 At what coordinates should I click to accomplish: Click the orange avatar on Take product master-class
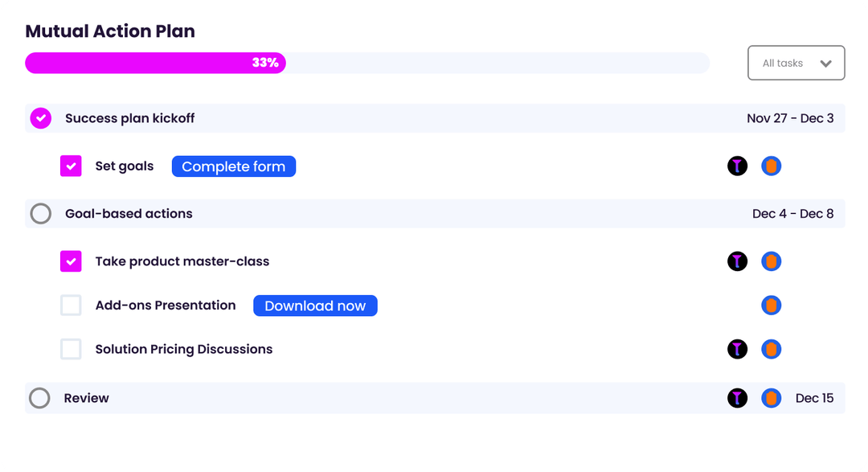click(x=771, y=261)
